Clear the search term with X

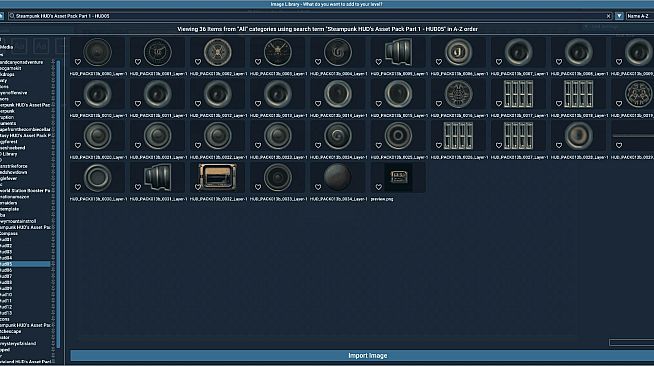(x=608, y=16)
